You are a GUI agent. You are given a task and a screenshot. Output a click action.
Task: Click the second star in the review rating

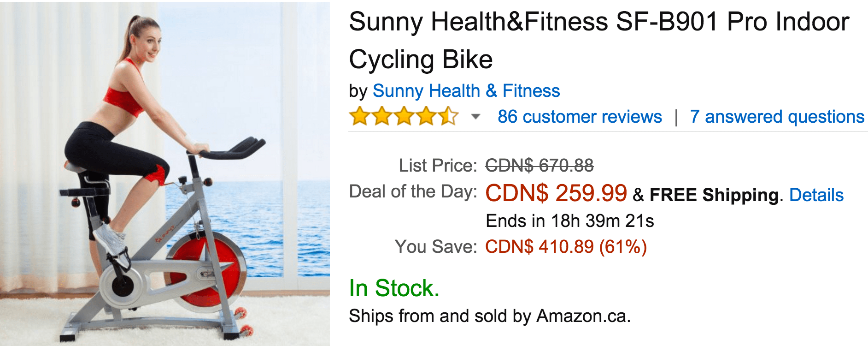[x=381, y=117]
